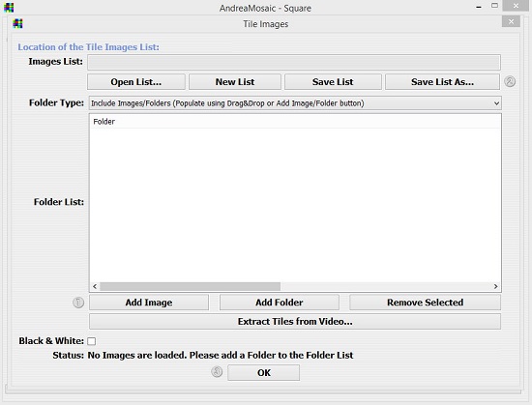Click the scroll left arrow in Folder List
532x405 pixels.
[x=95, y=286]
